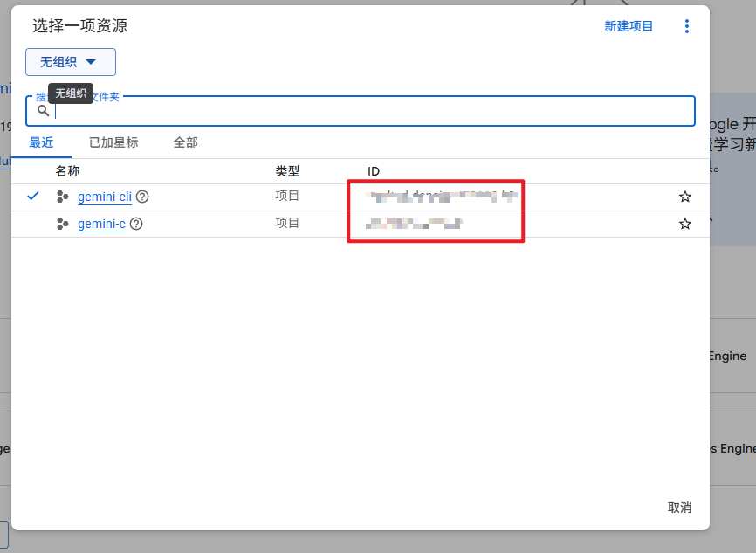Click the 新建项目 button

(x=629, y=26)
